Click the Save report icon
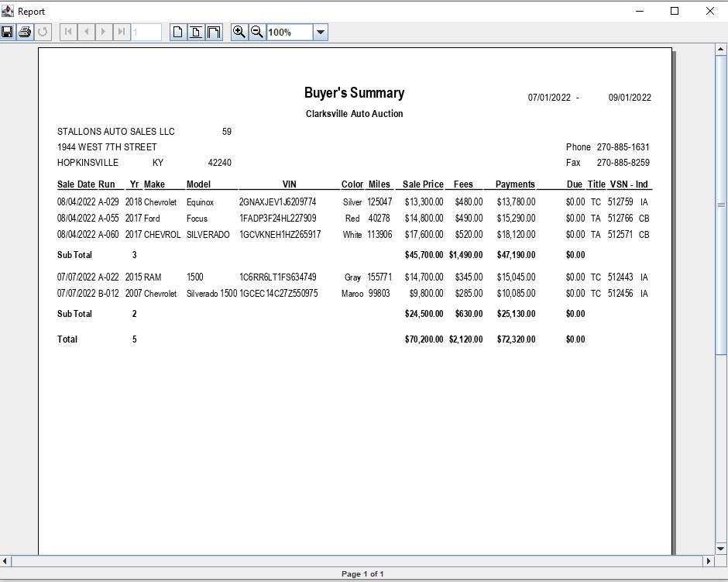 tap(8, 32)
